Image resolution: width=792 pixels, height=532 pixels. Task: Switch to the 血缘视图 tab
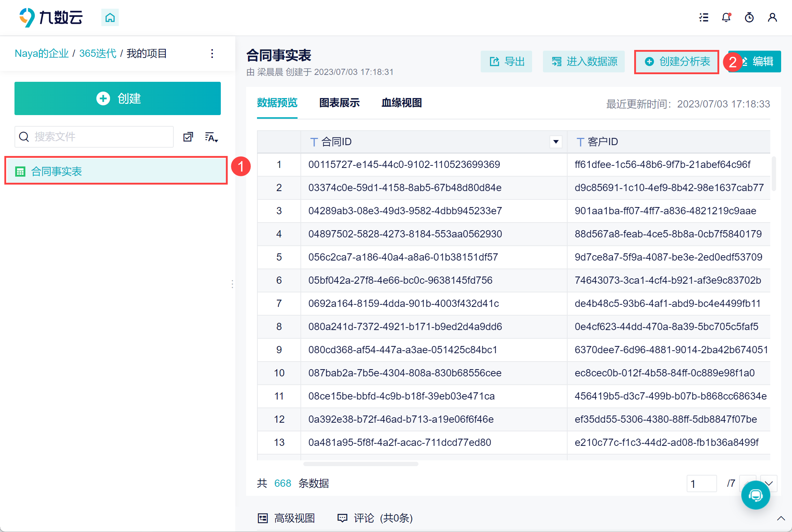402,103
